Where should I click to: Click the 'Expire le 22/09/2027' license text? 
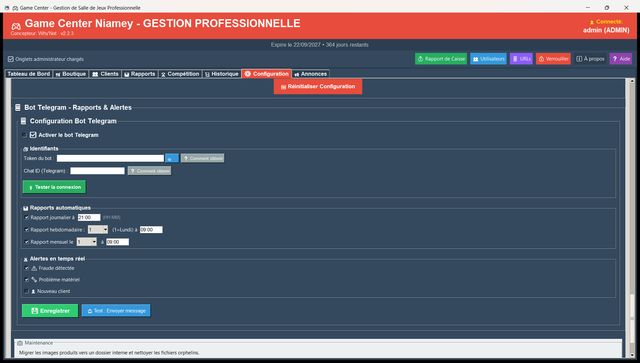(320, 45)
